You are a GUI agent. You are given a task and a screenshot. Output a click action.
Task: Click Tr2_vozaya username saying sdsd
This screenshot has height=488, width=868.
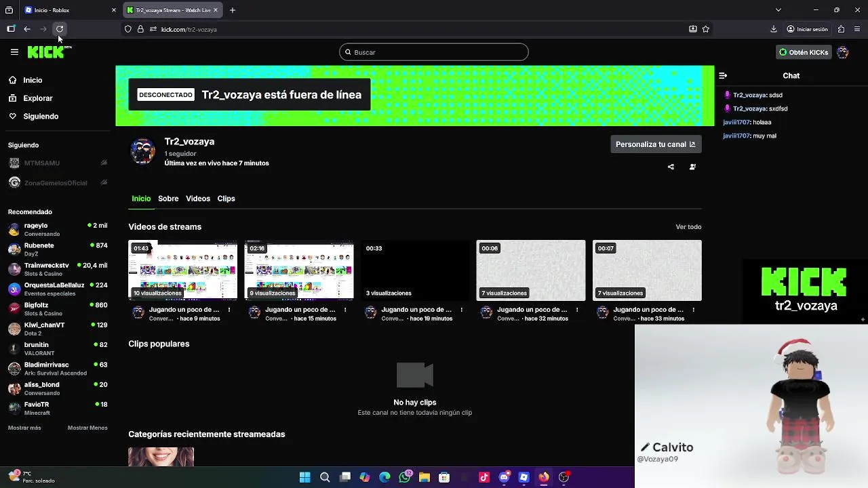(749, 96)
